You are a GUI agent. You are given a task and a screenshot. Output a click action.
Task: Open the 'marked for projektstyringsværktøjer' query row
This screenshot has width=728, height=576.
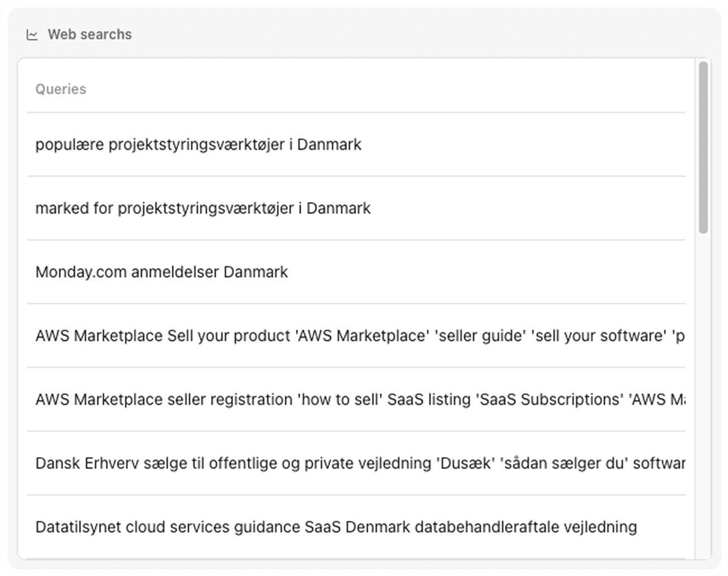203,209
